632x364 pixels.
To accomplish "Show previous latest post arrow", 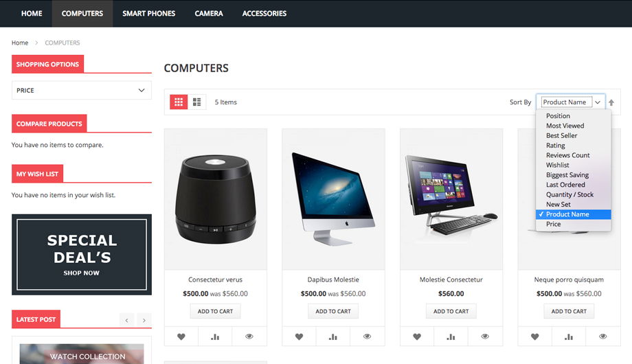I will click(126, 320).
